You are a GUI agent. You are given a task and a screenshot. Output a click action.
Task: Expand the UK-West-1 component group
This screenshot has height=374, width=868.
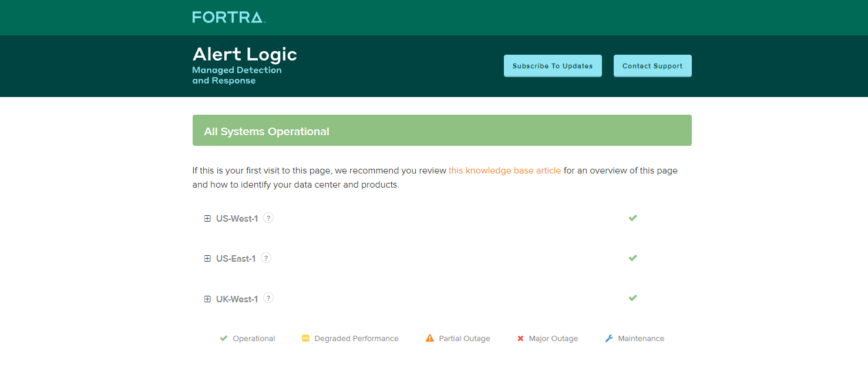pos(207,299)
